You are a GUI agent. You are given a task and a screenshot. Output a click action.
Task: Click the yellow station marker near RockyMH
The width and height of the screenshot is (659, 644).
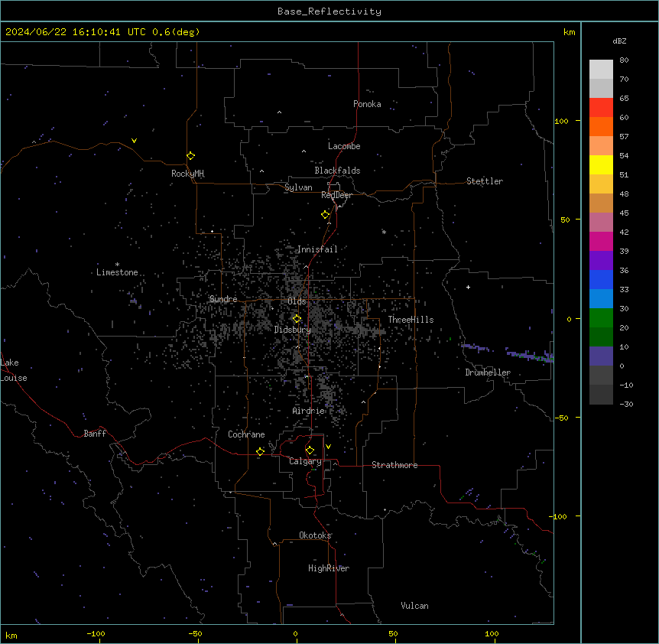pyautogui.click(x=190, y=155)
